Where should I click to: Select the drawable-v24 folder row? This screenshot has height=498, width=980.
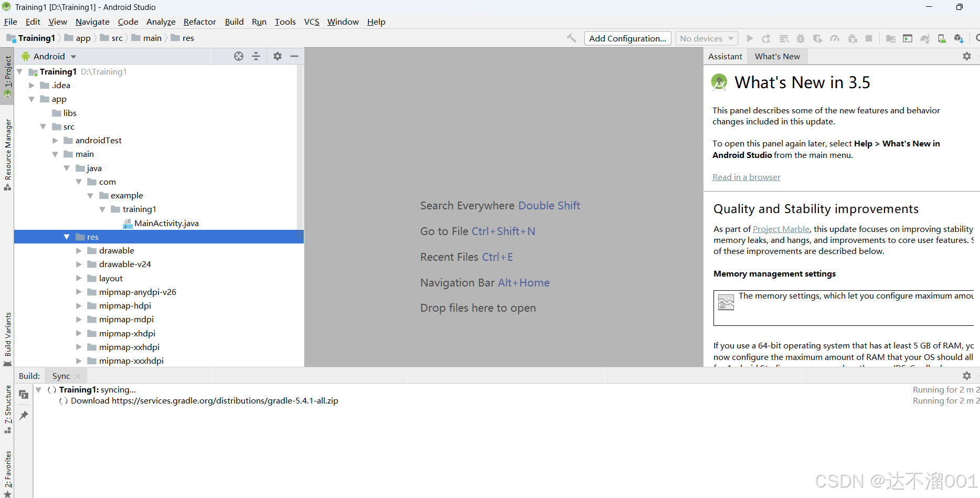tap(159, 264)
